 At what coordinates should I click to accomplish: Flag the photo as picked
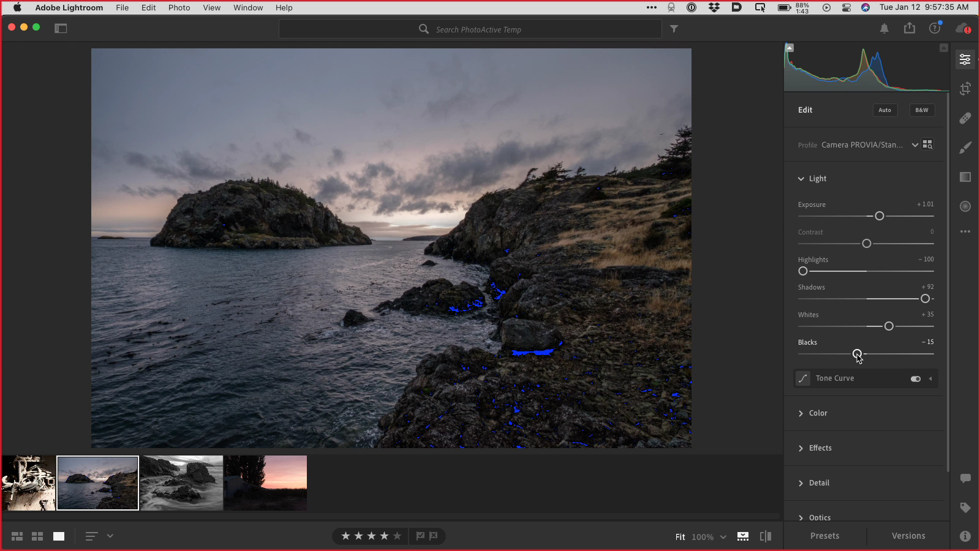coord(420,536)
